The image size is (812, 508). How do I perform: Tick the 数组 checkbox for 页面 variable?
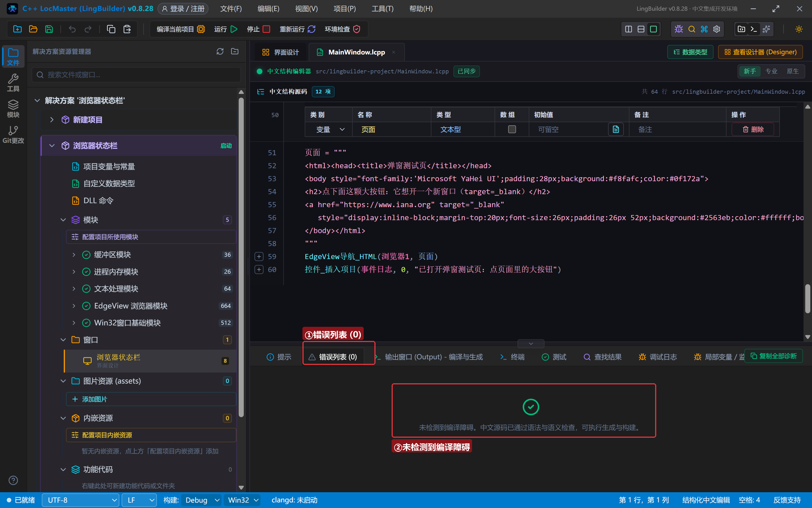click(x=512, y=129)
